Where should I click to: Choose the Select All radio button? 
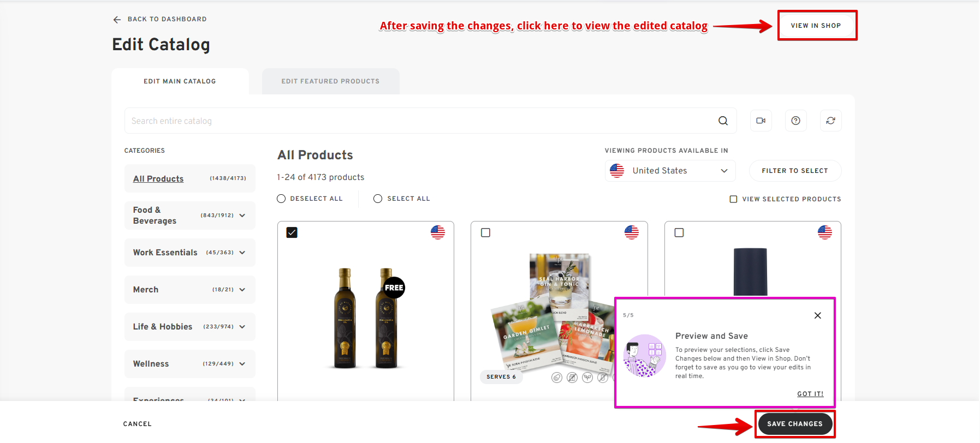[378, 199]
